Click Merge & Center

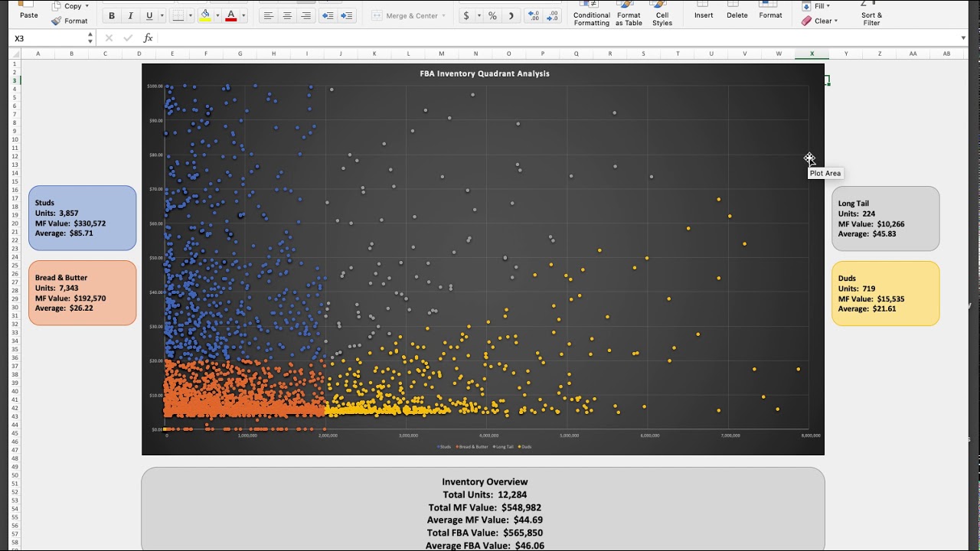coord(405,16)
